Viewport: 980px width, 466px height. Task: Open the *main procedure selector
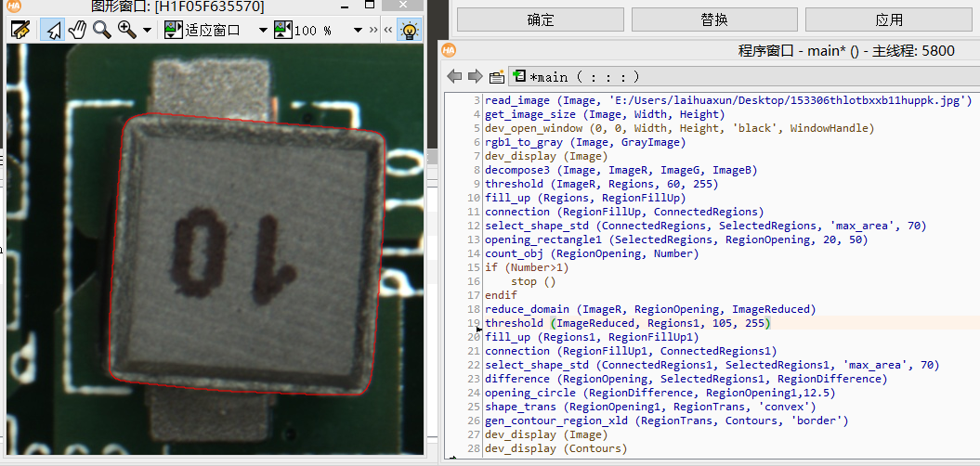576,77
